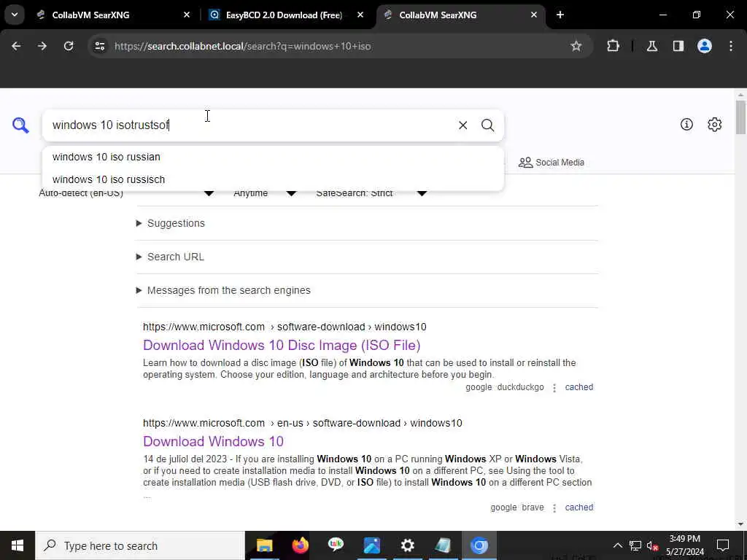Open the tab search dropdown arrow
The width and height of the screenshot is (747, 560).
[15, 15]
